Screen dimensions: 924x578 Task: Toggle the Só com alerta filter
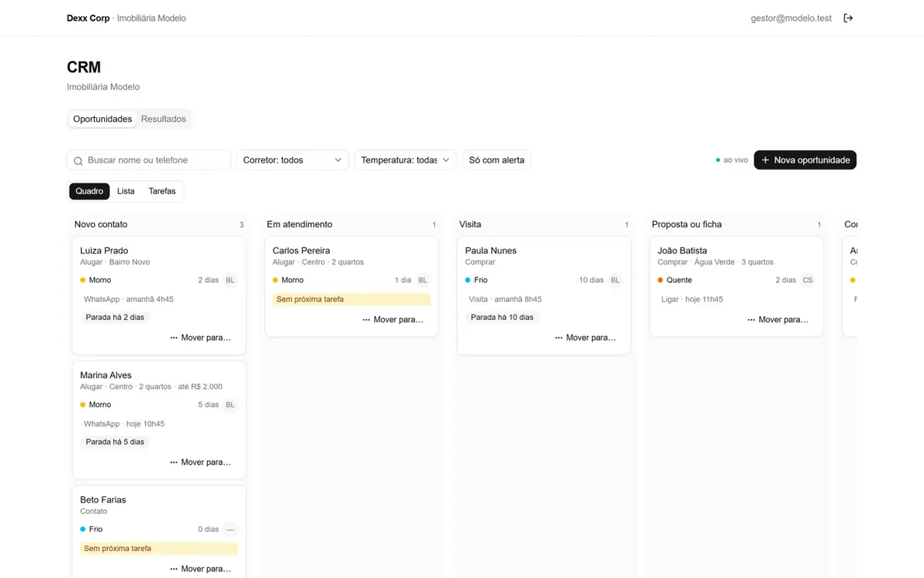click(497, 160)
